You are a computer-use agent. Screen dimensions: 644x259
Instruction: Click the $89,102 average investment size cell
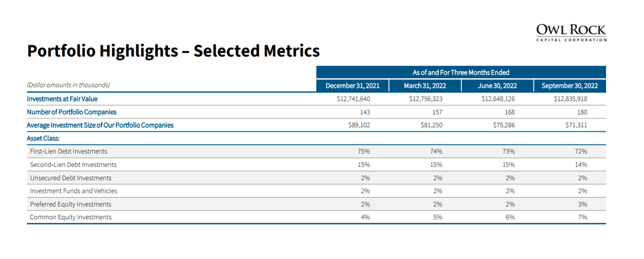pyautogui.click(x=359, y=125)
